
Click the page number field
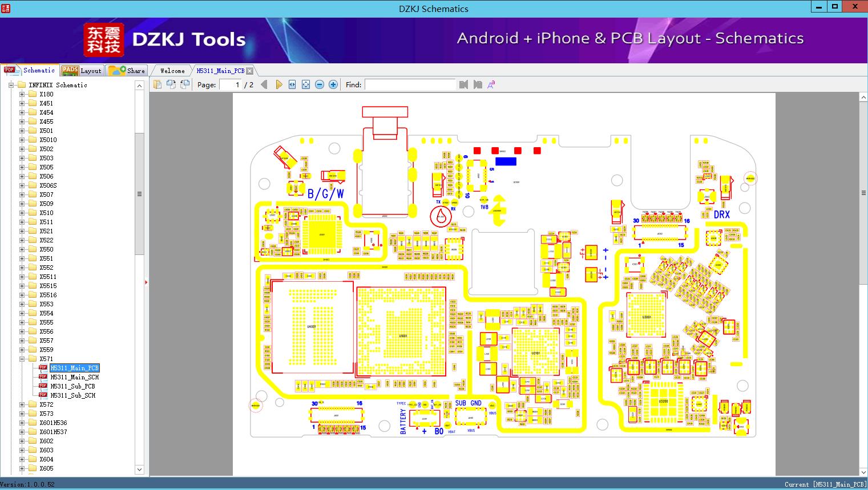click(230, 84)
